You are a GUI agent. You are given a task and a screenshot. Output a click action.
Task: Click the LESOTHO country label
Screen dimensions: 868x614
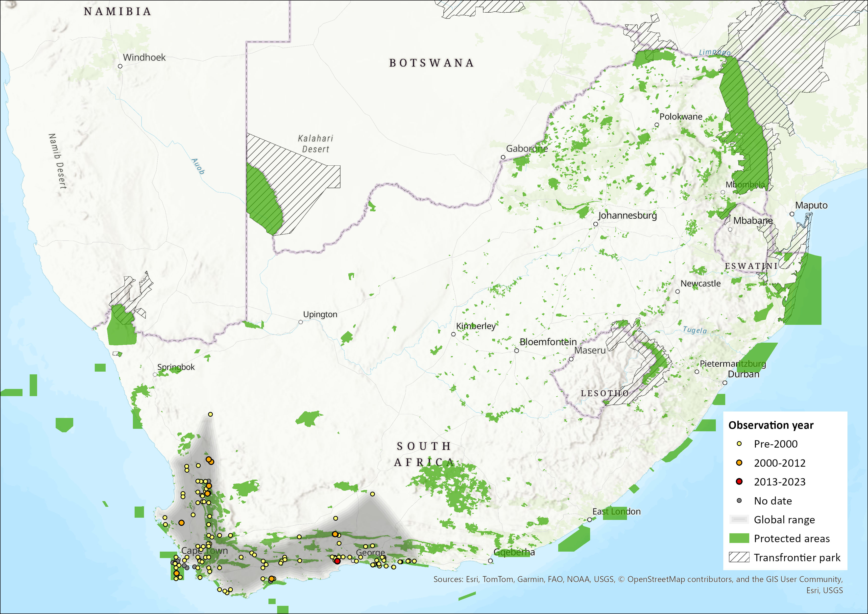coord(604,393)
